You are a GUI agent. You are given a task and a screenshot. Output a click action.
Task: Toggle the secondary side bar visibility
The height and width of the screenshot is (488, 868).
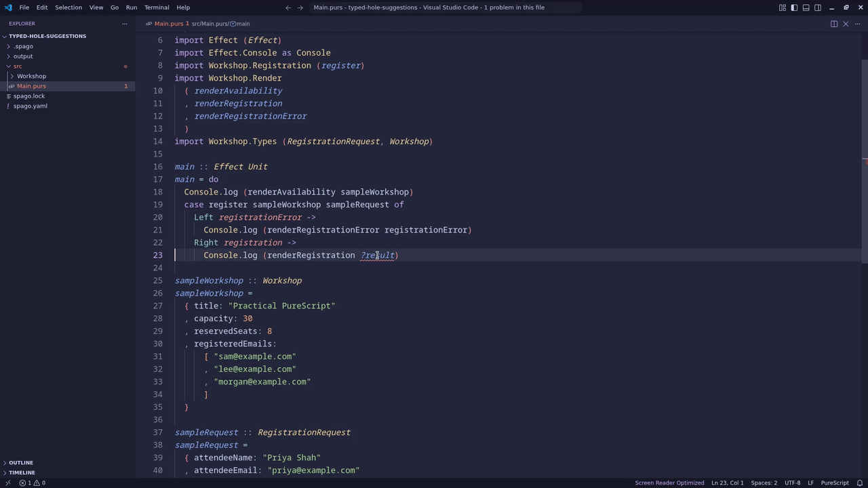(x=818, y=7)
